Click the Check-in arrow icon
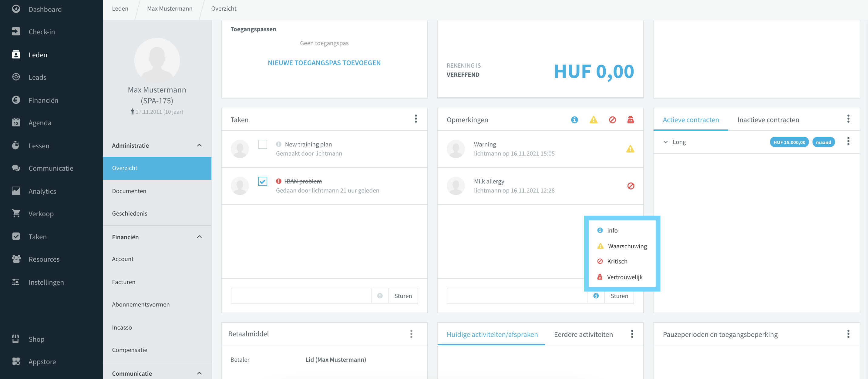This screenshot has width=868, height=379. [x=16, y=31]
